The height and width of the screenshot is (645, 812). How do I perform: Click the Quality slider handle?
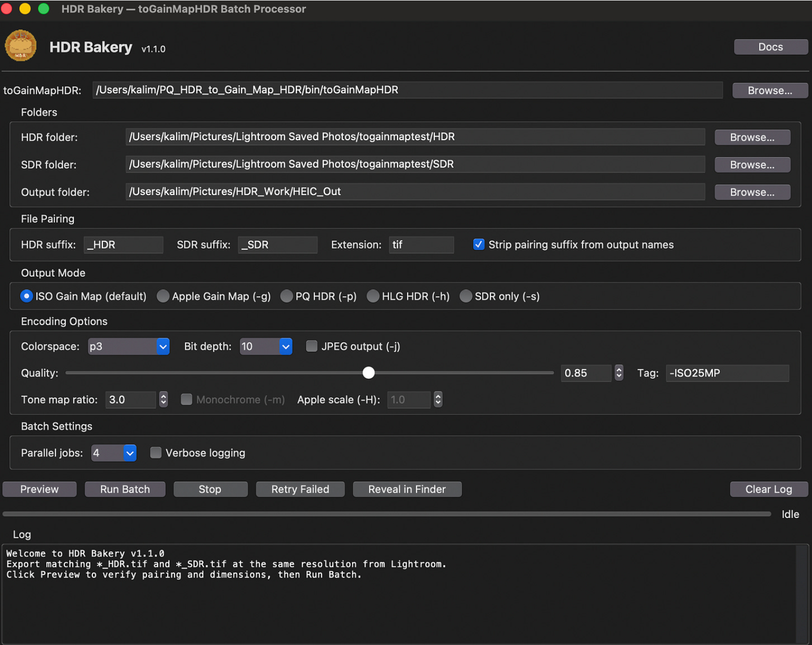pos(369,373)
